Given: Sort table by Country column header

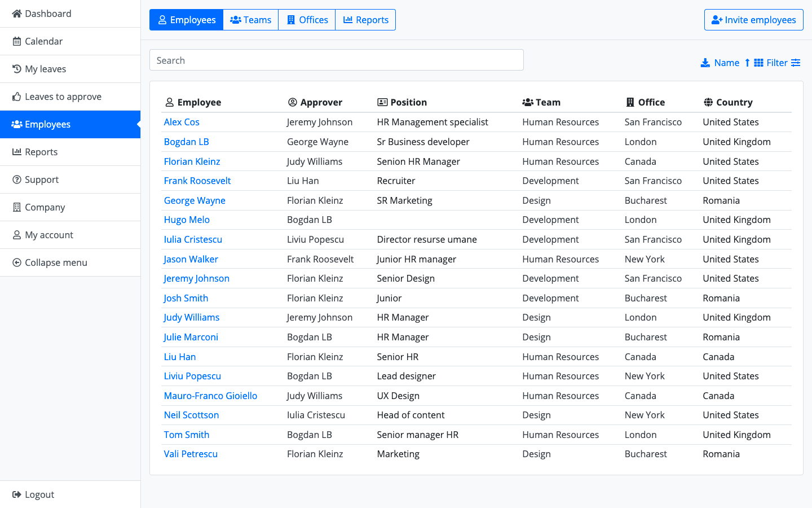Looking at the screenshot, I should pos(734,102).
